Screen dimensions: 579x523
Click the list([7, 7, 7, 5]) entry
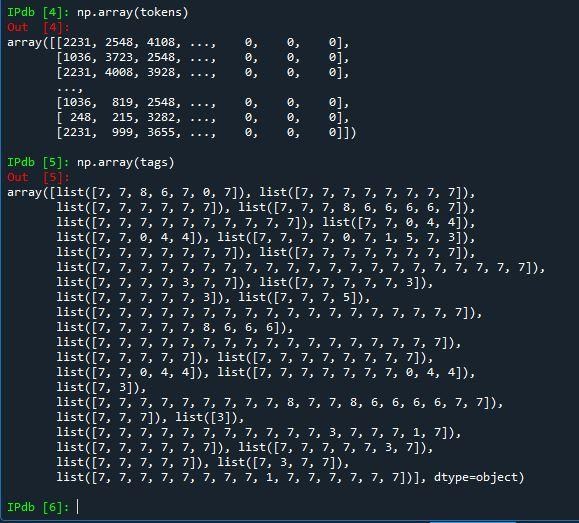[x=301, y=297]
